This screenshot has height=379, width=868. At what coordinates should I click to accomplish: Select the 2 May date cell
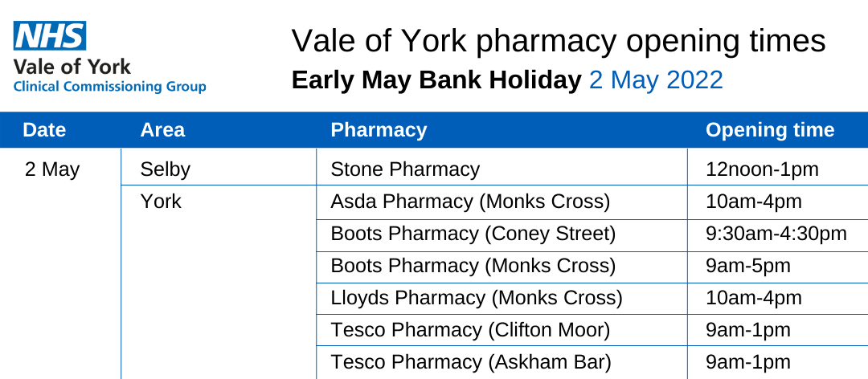pyautogui.click(x=52, y=169)
